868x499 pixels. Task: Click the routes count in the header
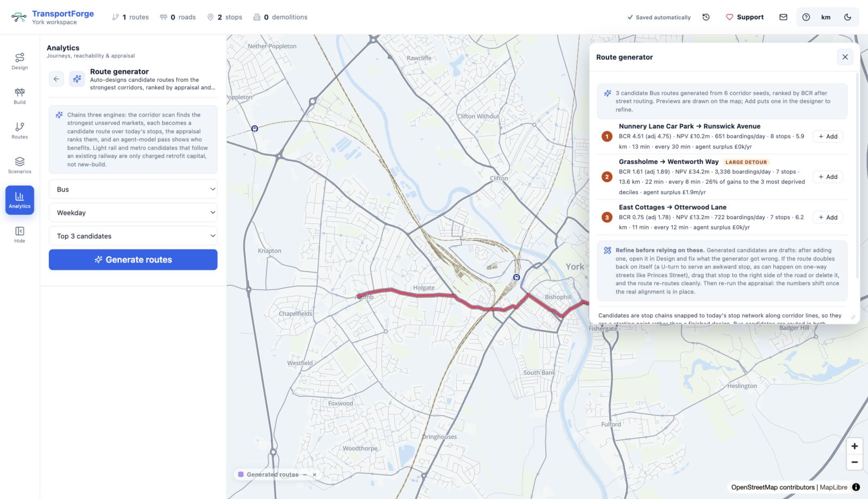(130, 17)
